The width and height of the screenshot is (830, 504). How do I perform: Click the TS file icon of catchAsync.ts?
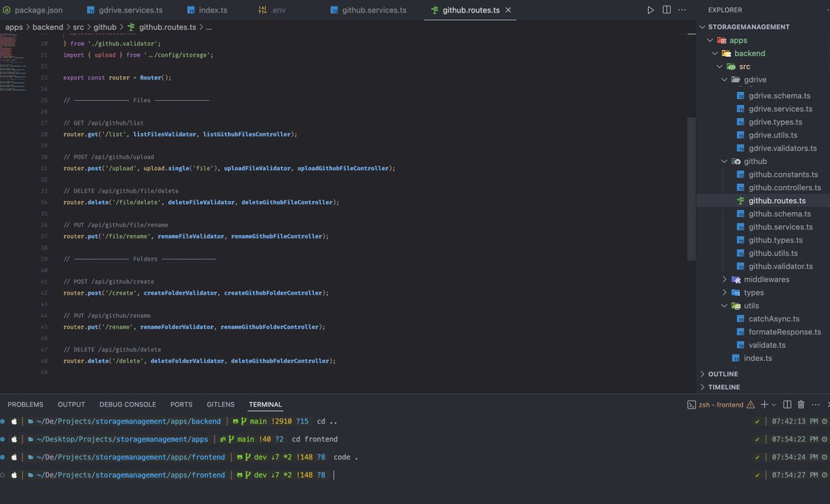click(x=740, y=319)
